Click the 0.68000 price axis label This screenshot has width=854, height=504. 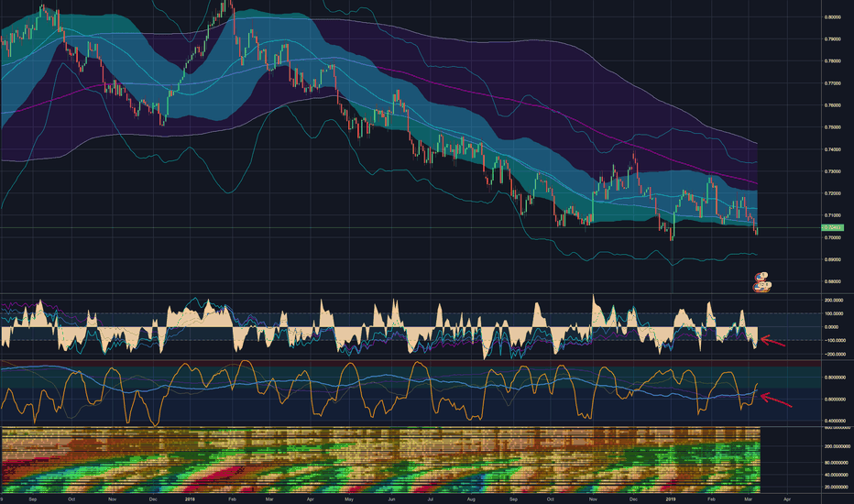pyautogui.click(x=832, y=281)
